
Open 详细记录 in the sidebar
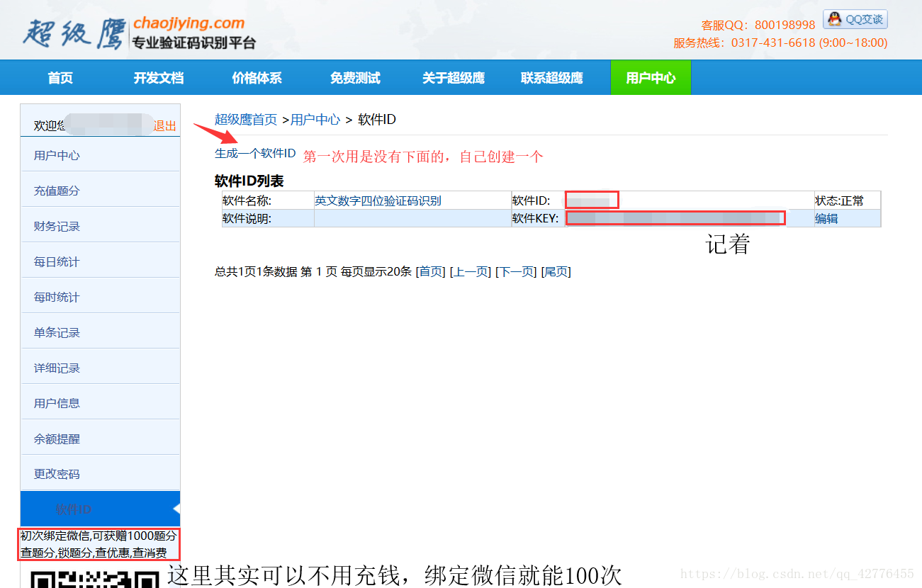click(100, 368)
